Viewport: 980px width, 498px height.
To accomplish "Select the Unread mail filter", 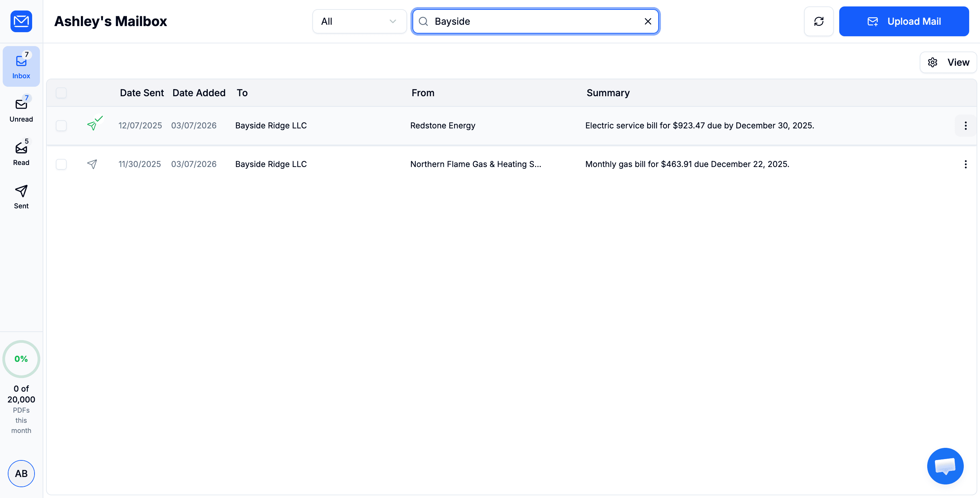I will point(21,109).
